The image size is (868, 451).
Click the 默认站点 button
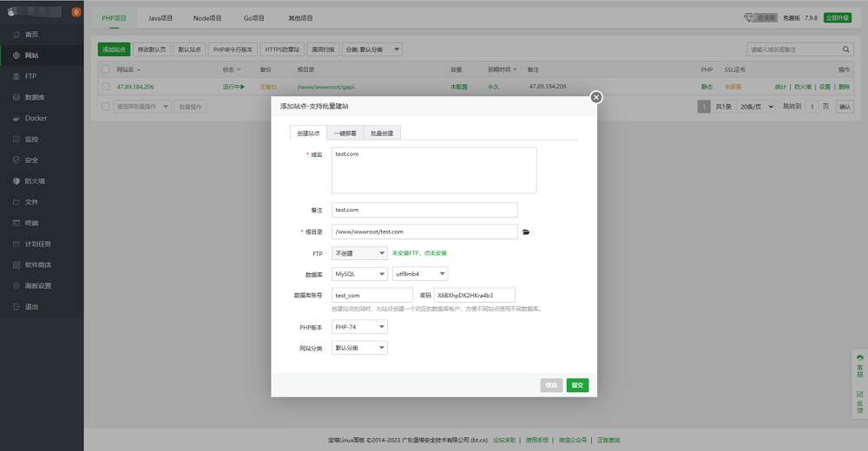(x=189, y=49)
